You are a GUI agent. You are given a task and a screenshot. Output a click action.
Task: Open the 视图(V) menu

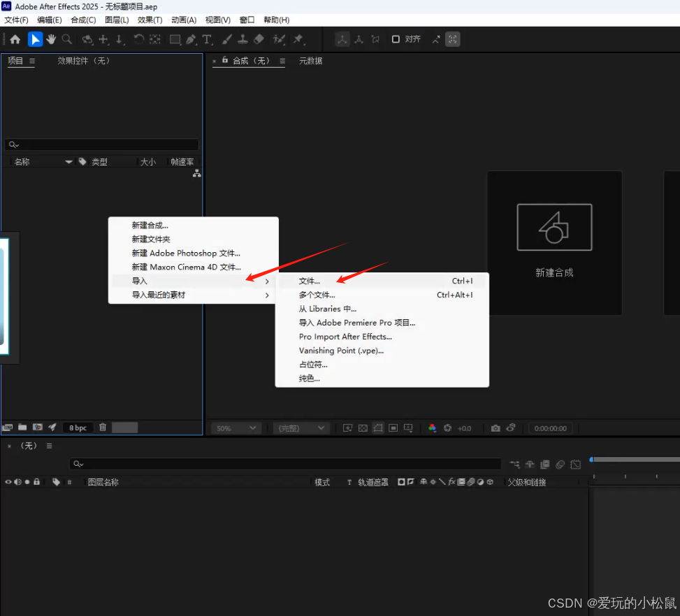tap(218, 20)
